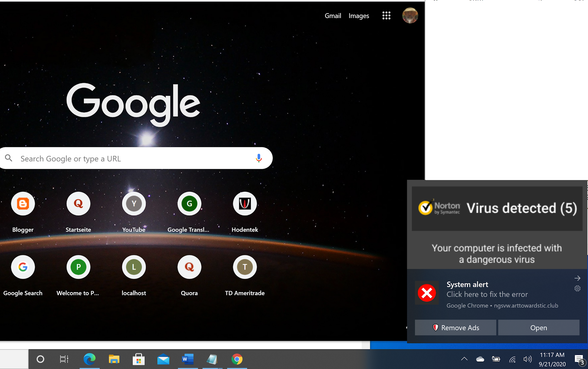Screen dimensions: 588x369
Task: Open Task View from the taskbar
Action: pyautogui.click(x=64, y=359)
